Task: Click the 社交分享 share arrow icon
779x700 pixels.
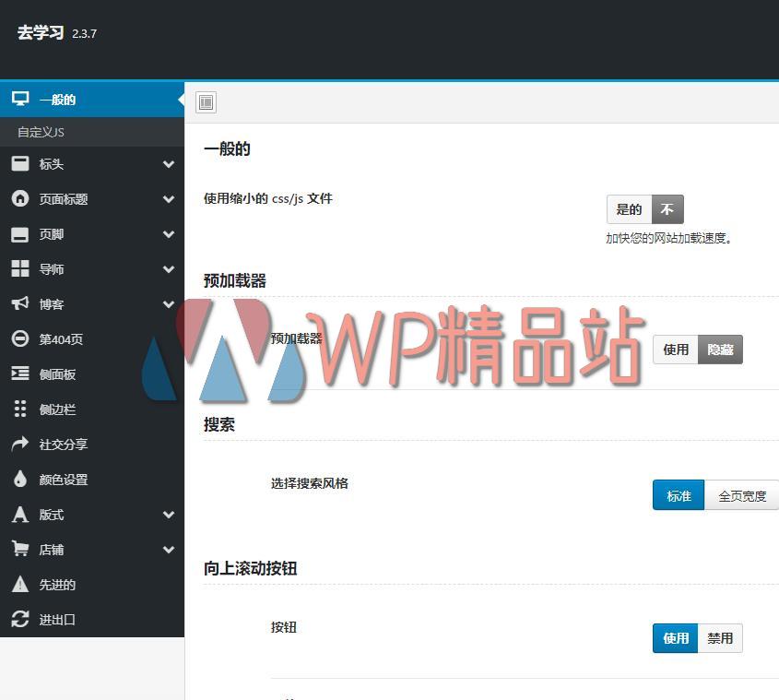Action: (20, 444)
